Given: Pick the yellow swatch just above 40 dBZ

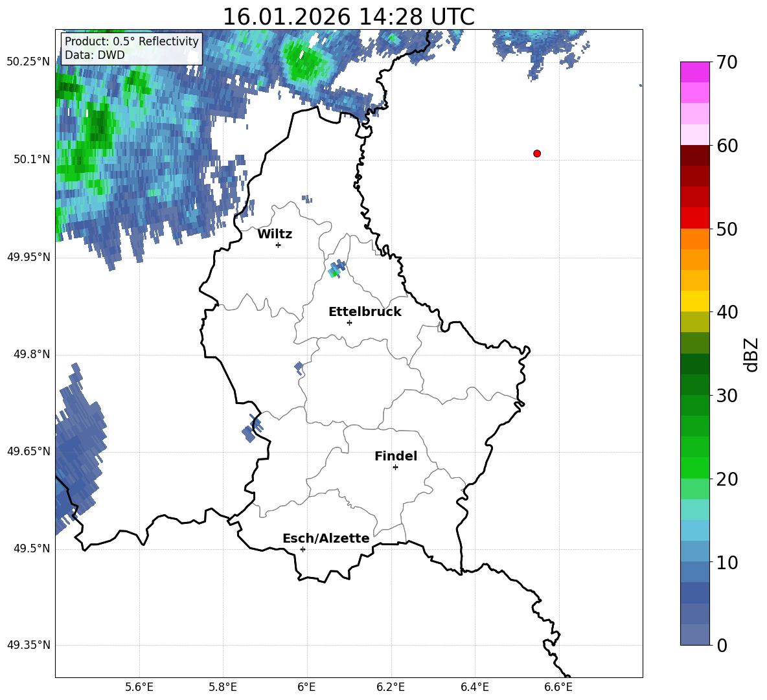Looking at the screenshot, I should click(694, 301).
